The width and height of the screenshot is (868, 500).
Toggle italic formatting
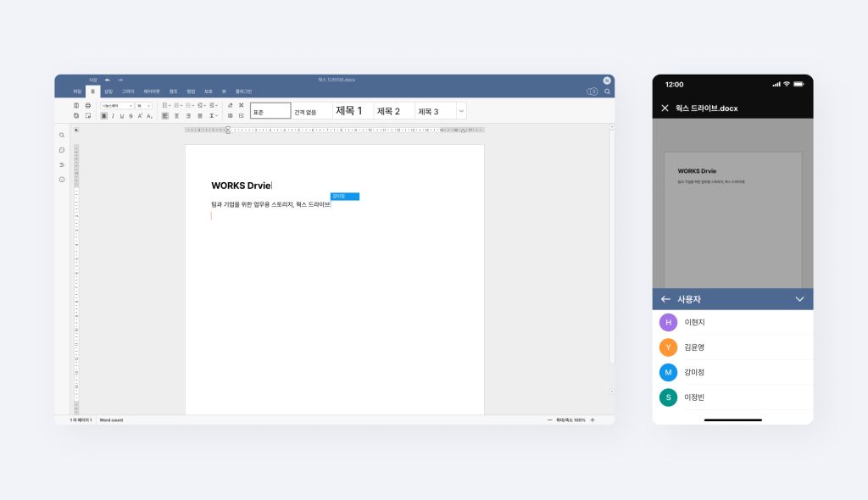tap(113, 116)
